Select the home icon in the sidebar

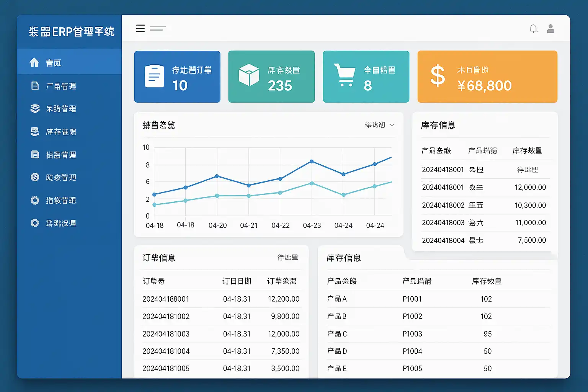(x=34, y=62)
